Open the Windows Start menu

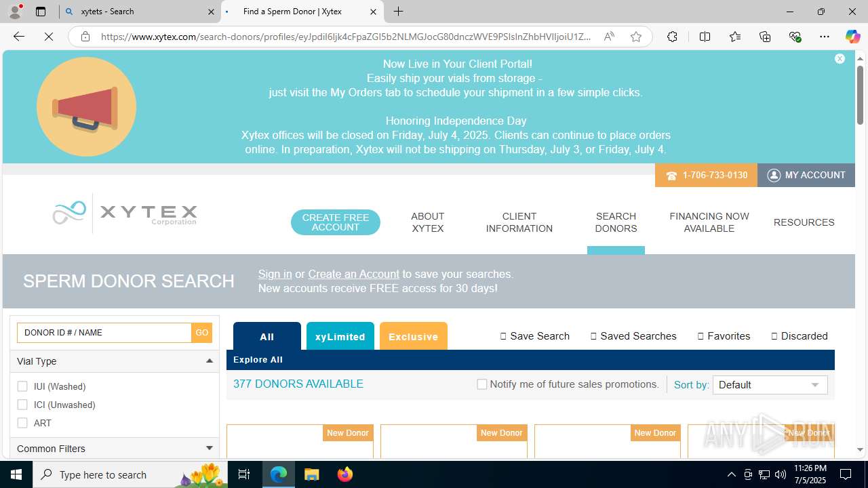click(16, 474)
